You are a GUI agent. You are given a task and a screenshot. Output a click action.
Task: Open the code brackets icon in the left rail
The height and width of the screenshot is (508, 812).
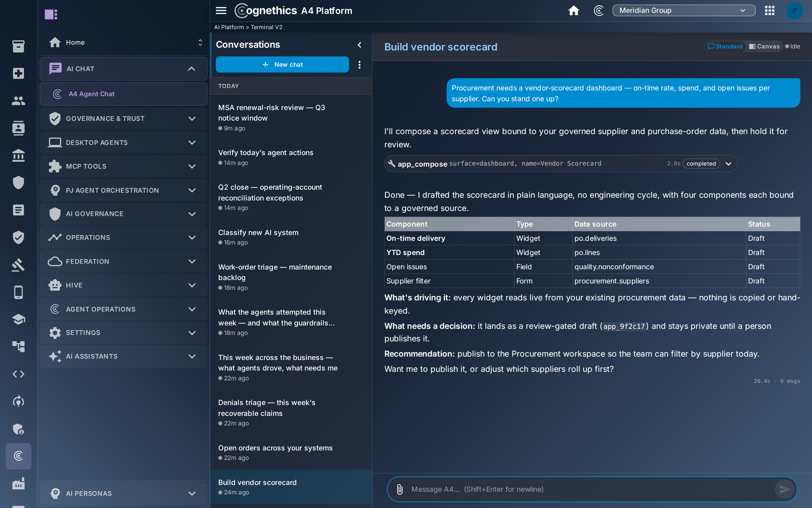pyautogui.click(x=18, y=374)
